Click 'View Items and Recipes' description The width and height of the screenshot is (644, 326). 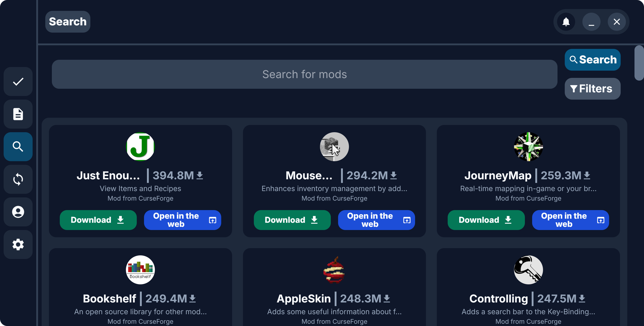tap(140, 189)
